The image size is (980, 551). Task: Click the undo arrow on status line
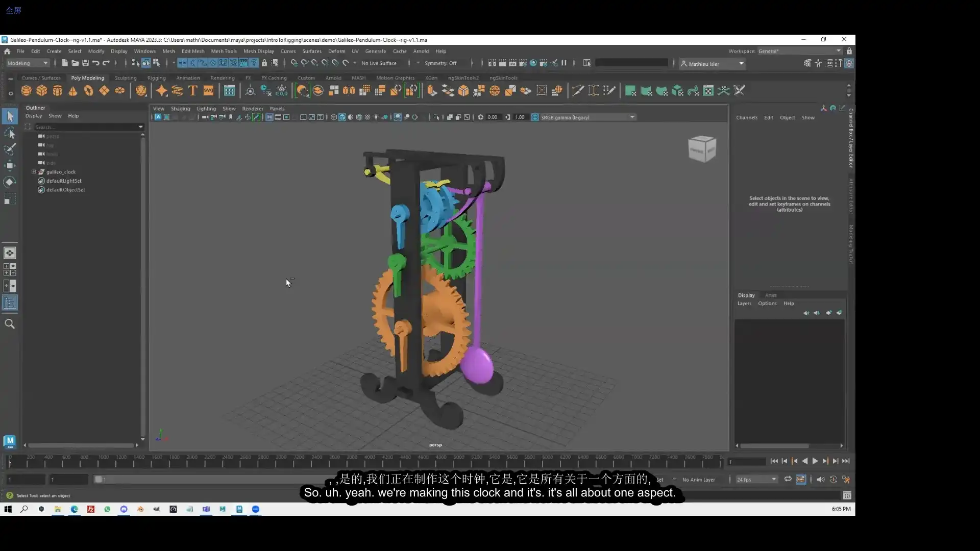tap(95, 63)
